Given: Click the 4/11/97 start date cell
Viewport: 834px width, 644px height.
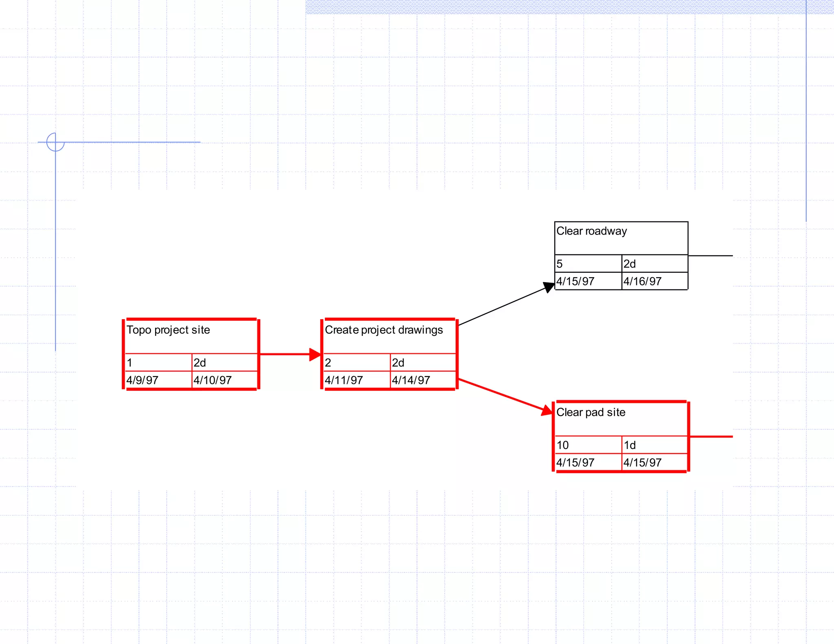Looking at the screenshot, I should pos(356,380).
